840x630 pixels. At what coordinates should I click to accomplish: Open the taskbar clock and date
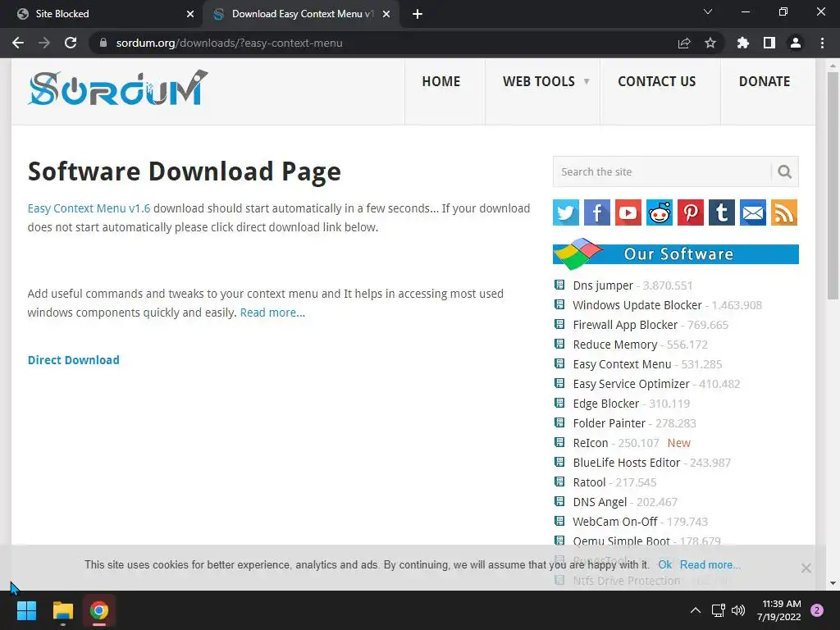(779, 610)
